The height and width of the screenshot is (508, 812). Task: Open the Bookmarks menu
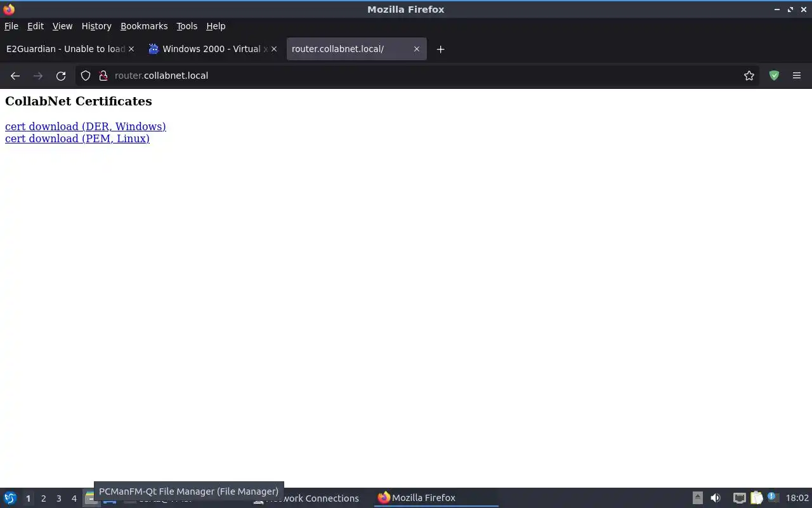(x=144, y=26)
